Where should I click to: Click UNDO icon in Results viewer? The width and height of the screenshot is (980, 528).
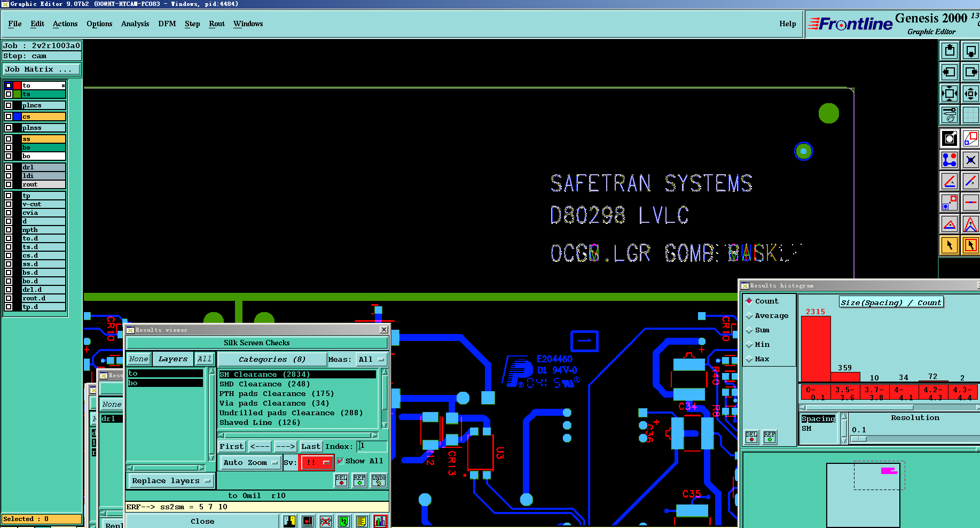[x=379, y=480]
